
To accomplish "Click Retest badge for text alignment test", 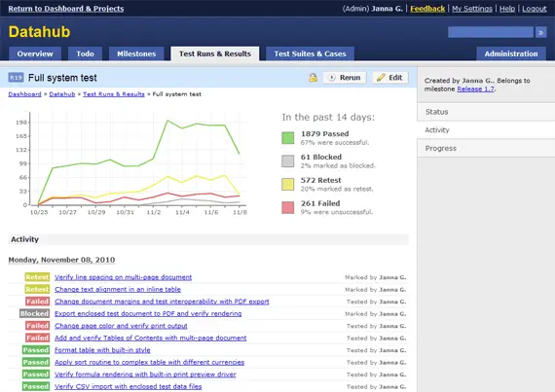I will tap(37, 289).
